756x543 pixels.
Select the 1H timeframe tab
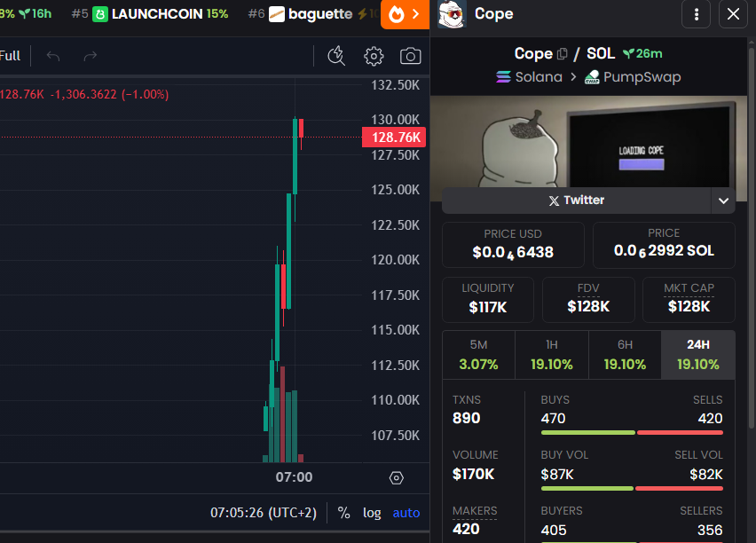[552, 355]
